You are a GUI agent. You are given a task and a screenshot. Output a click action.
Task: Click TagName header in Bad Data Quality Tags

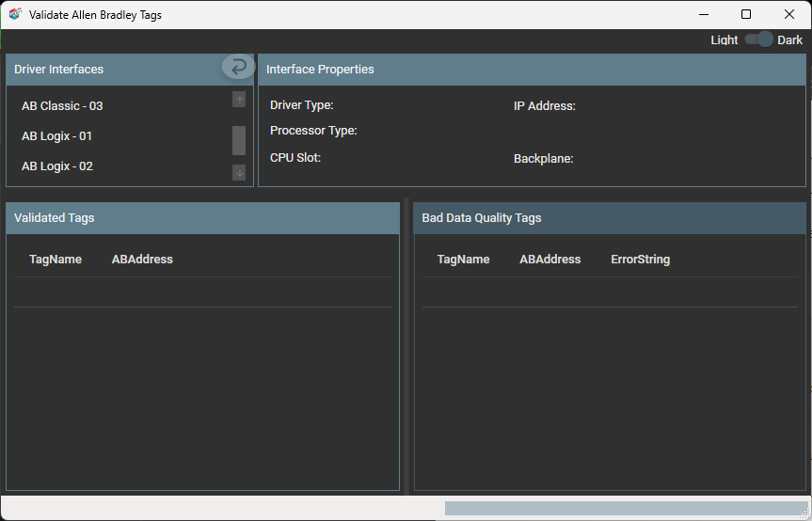click(x=463, y=260)
